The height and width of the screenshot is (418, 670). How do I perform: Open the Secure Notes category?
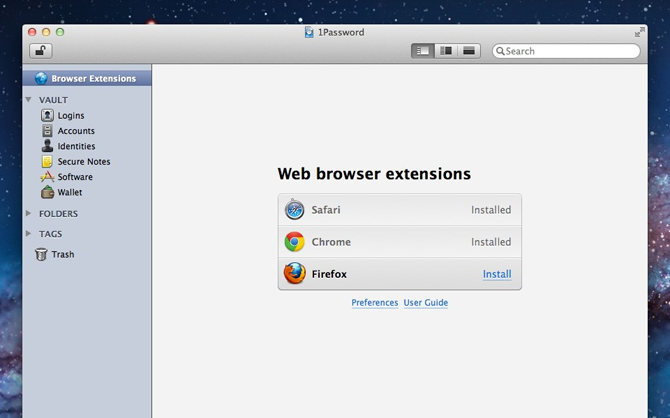[84, 162]
